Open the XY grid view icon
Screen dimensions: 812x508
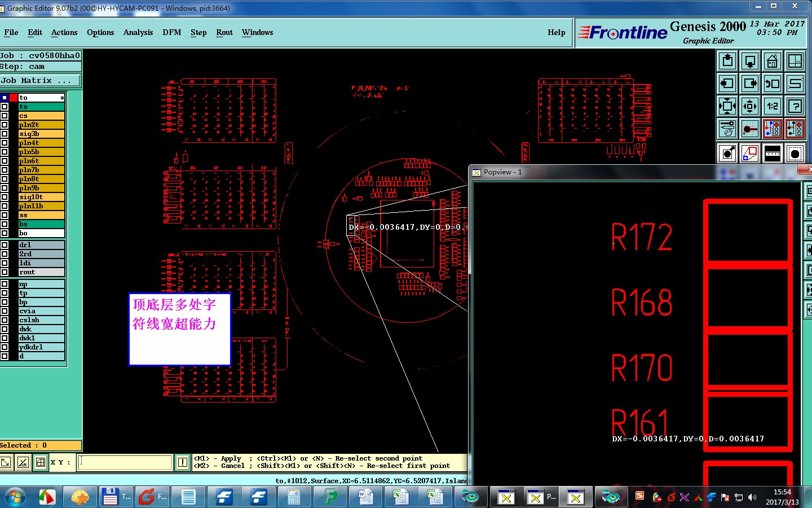tap(795, 61)
